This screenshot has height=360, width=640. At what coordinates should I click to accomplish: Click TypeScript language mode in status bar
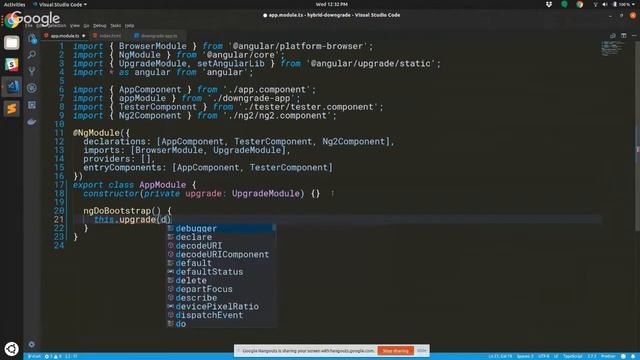point(573,356)
